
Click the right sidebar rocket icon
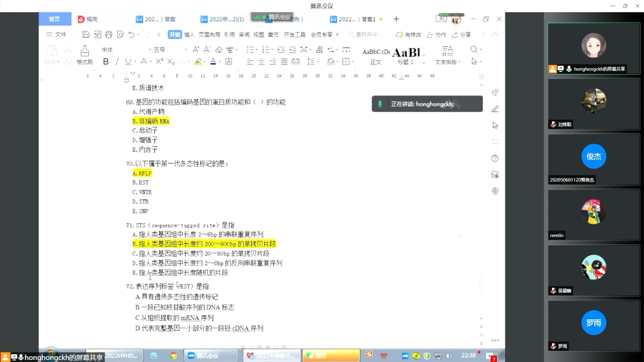(495, 93)
